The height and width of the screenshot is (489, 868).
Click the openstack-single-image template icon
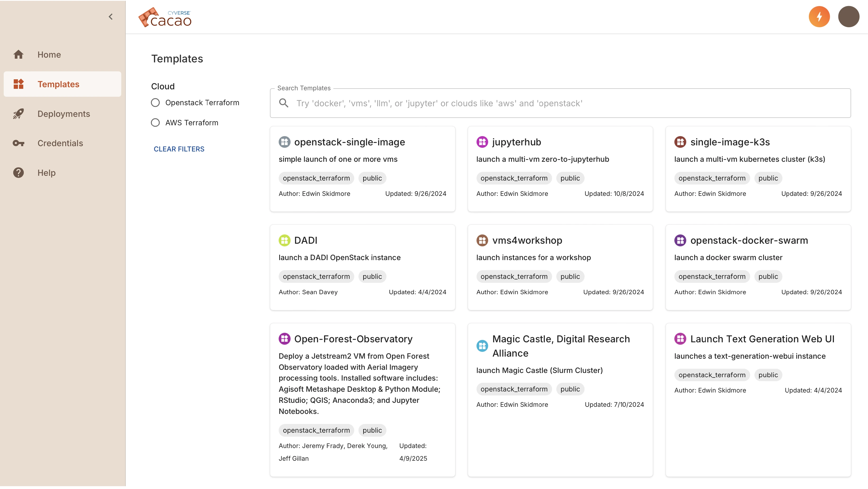pos(284,142)
